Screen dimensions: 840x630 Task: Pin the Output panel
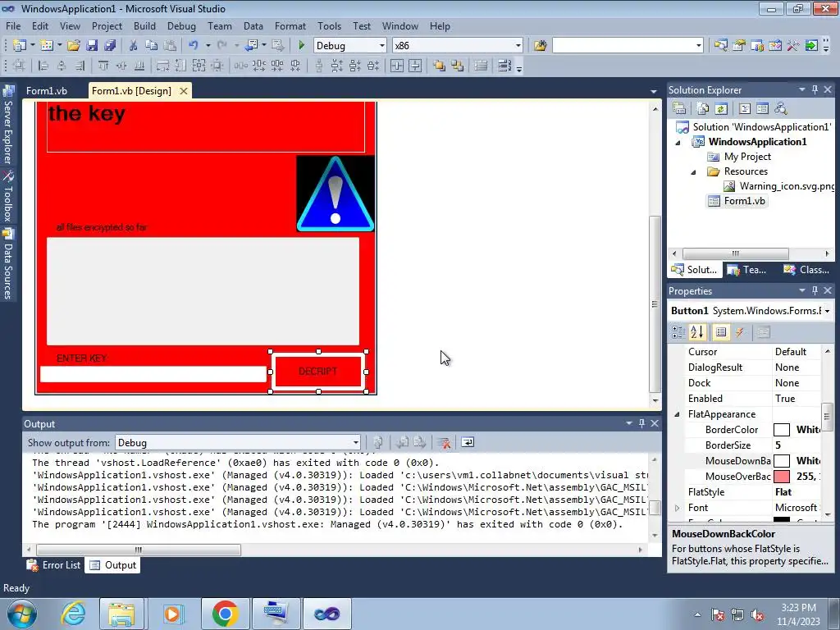pos(641,423)
